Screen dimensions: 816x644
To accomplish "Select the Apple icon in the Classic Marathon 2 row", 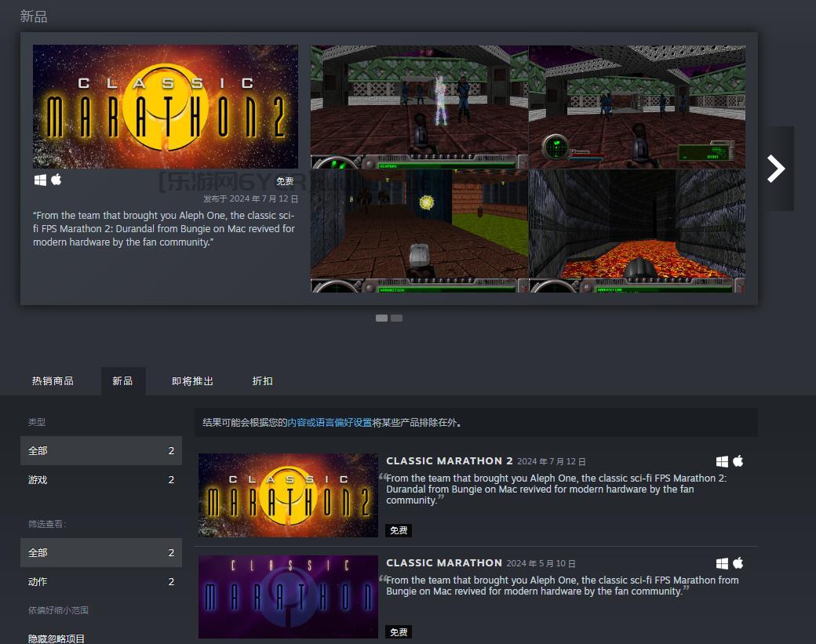I will coord(738,461).
